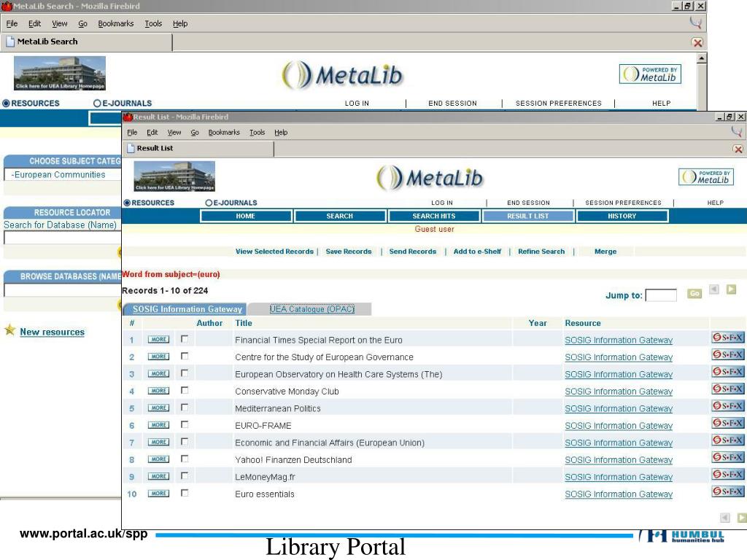Switch to UEA Catalogue (OPAC) results tab
The image size is (747, 560).
point(312,309)
